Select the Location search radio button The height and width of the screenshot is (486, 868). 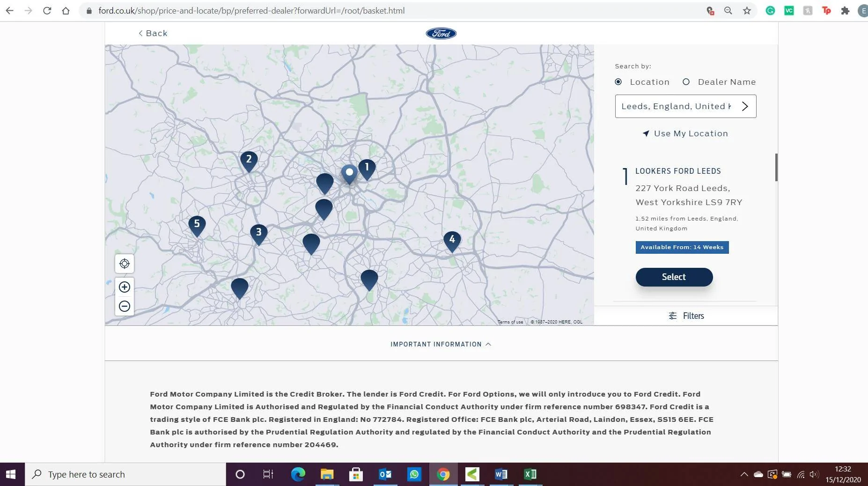pyautogui.click(x=618, y=82)
